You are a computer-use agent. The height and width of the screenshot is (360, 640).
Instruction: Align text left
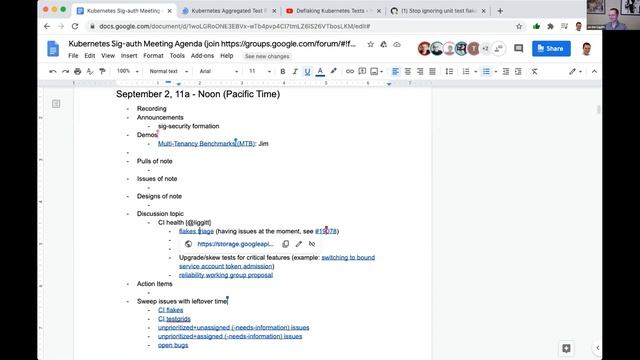(x=395, y=71)
